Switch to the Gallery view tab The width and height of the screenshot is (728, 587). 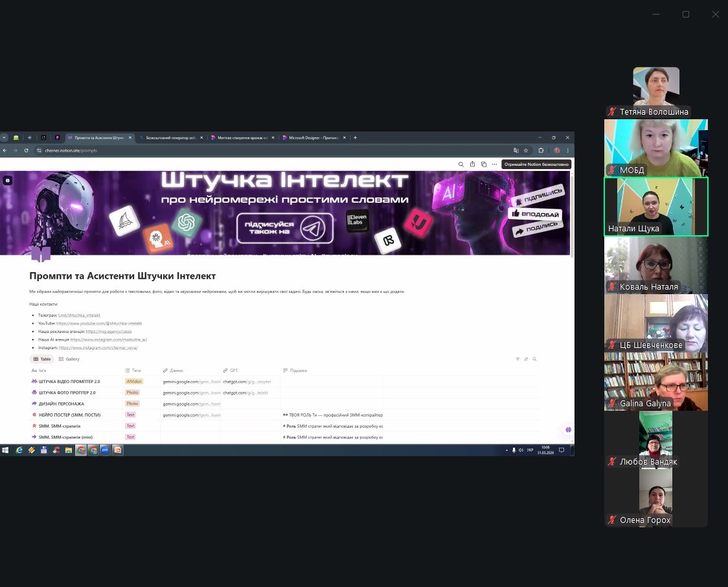pos(69,359)
